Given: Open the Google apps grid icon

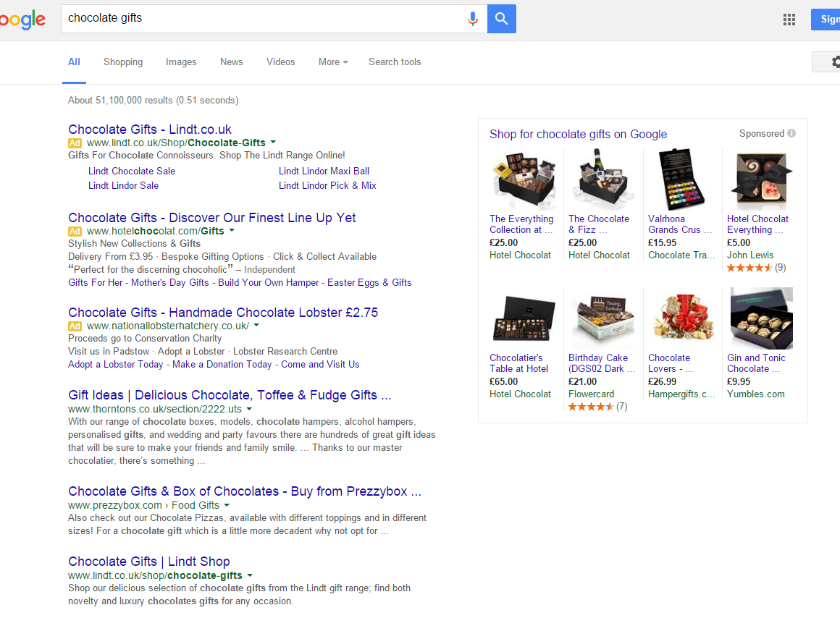Looking at the screenshot, I should coord(789,20).
